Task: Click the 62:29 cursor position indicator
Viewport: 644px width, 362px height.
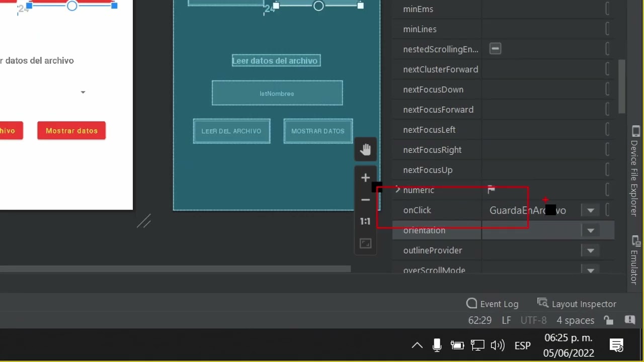Action: [479, 320]
